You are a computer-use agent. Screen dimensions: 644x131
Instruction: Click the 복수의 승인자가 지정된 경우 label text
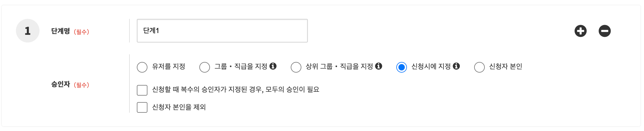[235, 89]
